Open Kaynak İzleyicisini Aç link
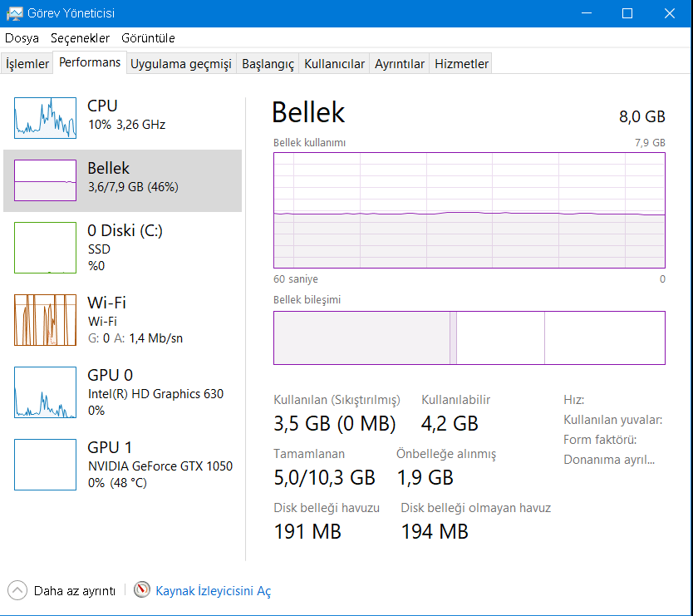Viewport: 693px width, 616px height. [213, 591]
